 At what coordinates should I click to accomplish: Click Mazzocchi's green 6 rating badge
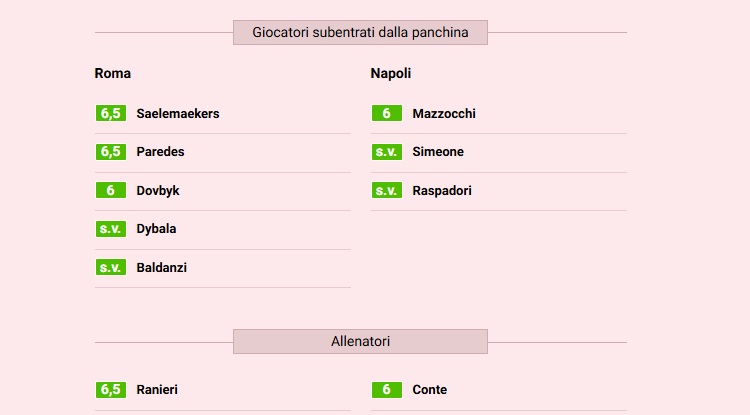tap(386, 114)
